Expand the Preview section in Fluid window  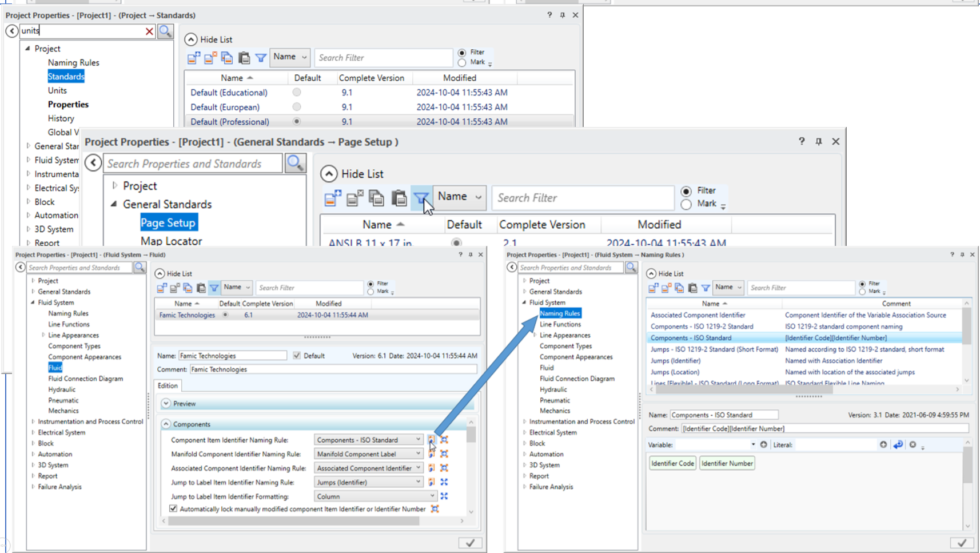click(166, 404)
